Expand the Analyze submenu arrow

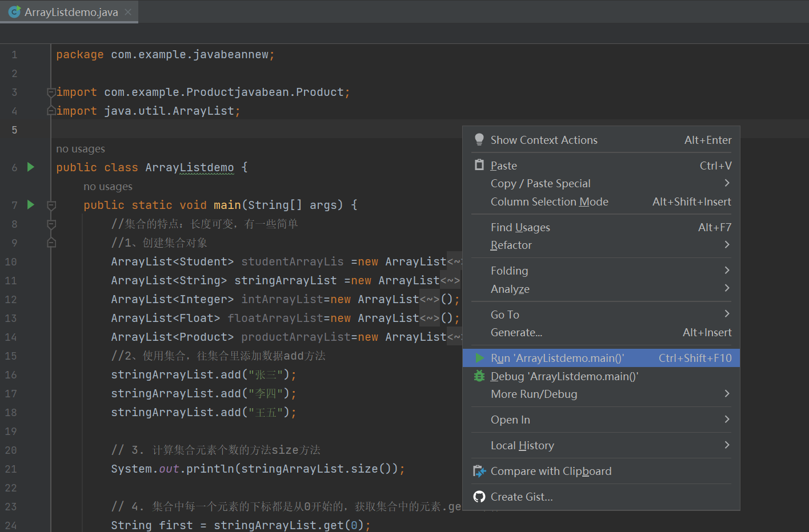pos(727,288)
